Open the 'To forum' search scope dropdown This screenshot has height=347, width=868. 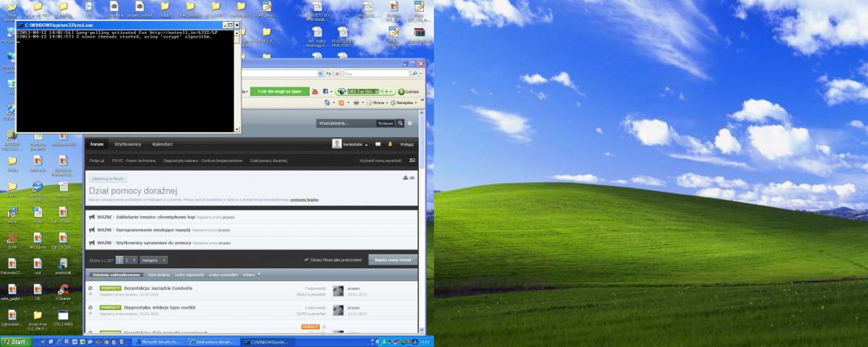386,124
